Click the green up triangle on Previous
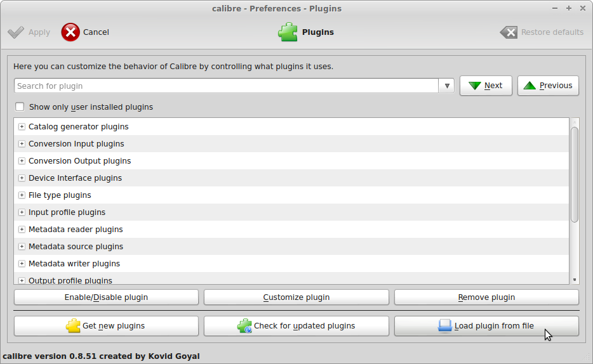The width and height of the screenshot is (593, 364). click(x=530, y=86)
